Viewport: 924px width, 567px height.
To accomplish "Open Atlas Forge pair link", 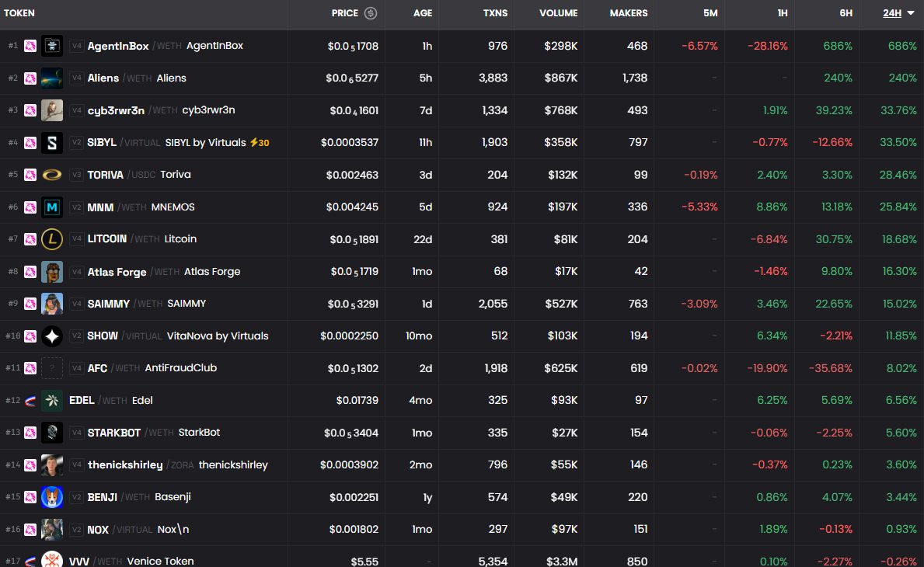I will pos(164,271).
